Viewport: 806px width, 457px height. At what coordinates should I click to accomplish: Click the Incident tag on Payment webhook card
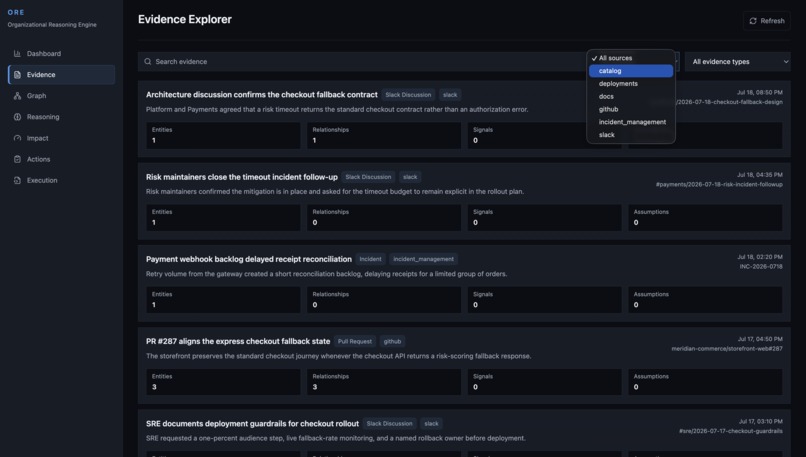[370, 259]
